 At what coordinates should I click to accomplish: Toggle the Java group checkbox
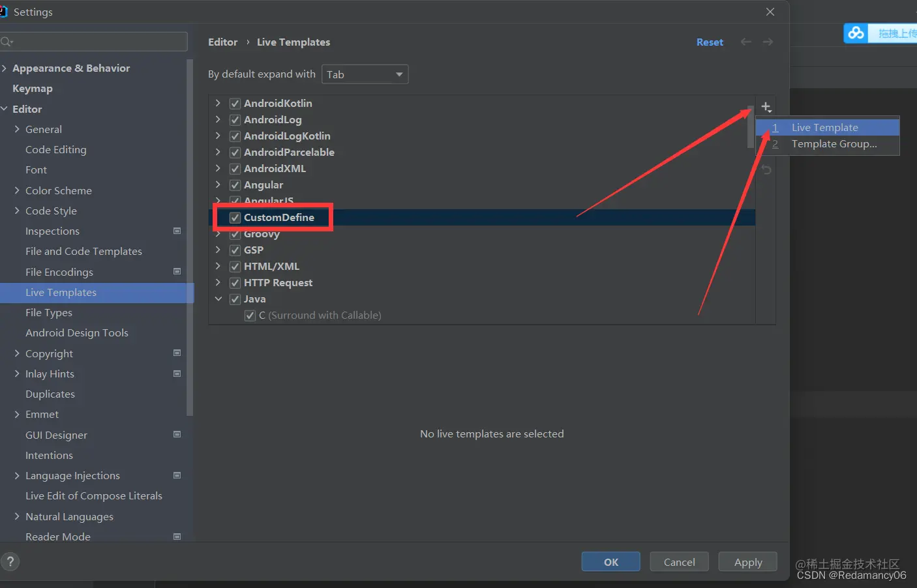click(x=235, y=299)
